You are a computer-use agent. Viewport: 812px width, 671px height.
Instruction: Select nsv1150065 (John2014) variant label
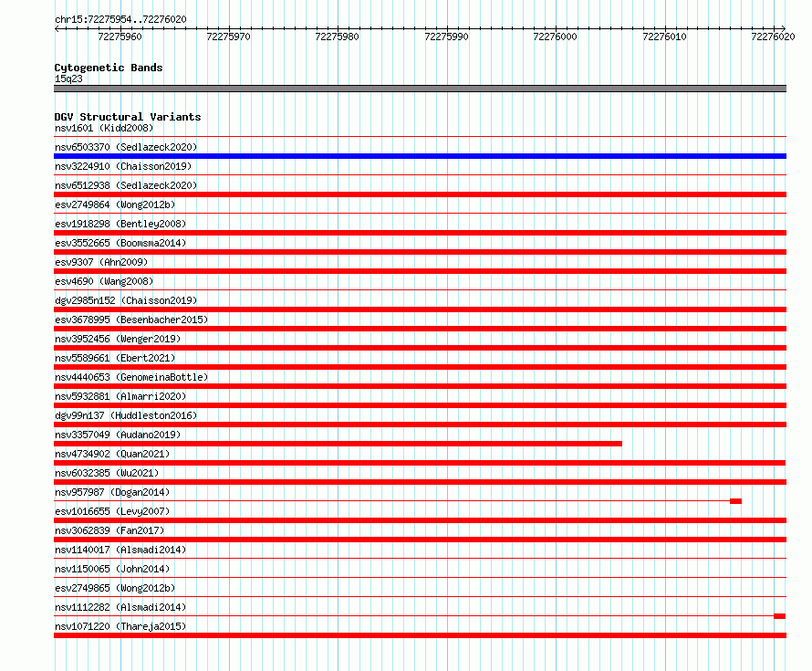tap(112, 569)
